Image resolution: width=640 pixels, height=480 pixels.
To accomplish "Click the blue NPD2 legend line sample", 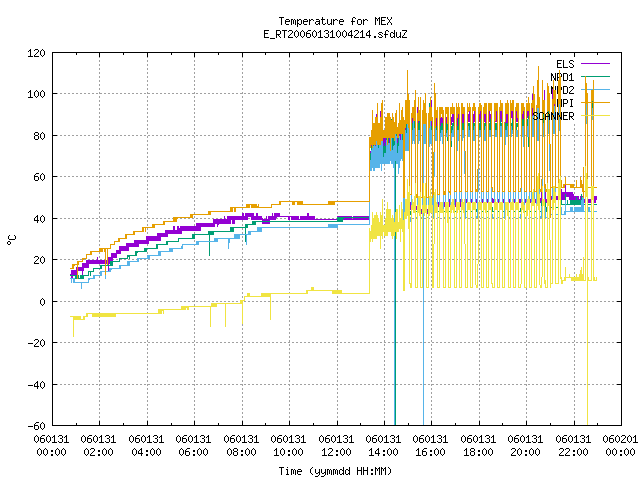I will pyautogui.click(x=595, y=90).
